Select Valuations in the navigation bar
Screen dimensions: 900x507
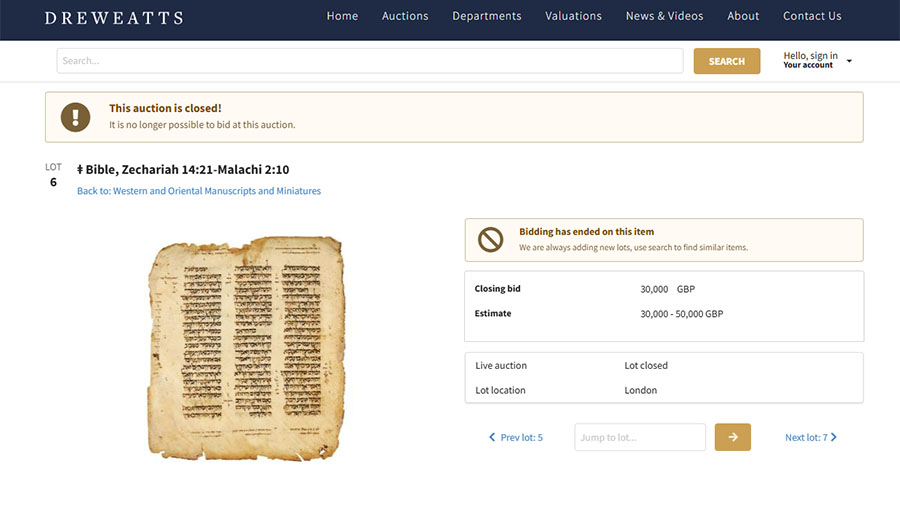[x=574, y=16]
